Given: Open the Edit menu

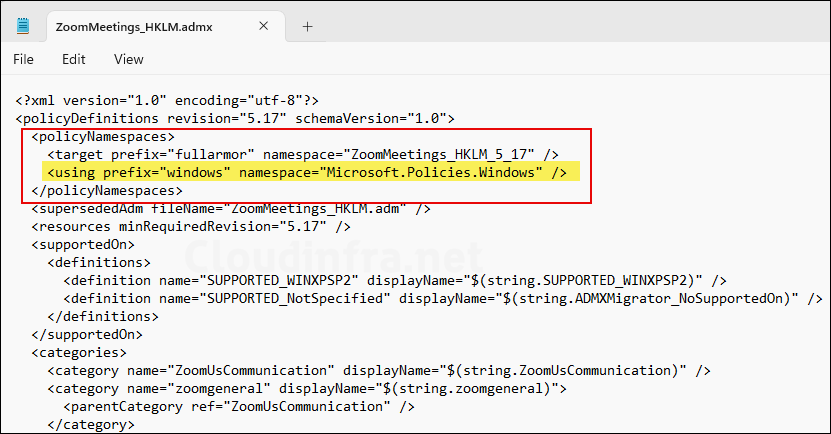Looking at the screenshot, I should point(74,59).
